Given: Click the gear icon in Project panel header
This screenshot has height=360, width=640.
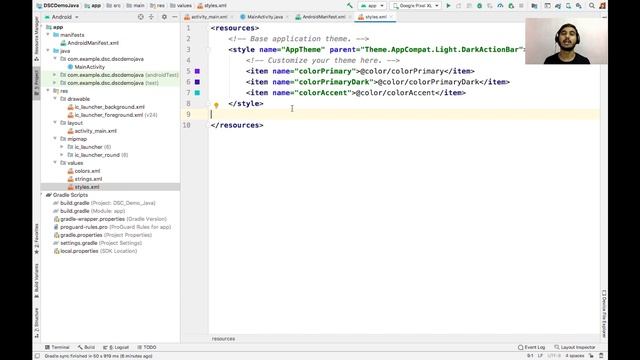Looking at the screenshot, I should tap(164, 17).
